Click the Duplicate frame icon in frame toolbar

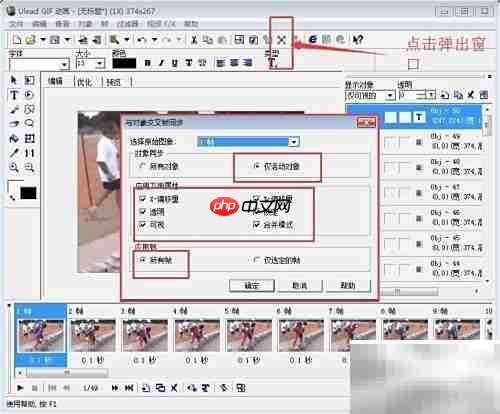coord(161,388)
